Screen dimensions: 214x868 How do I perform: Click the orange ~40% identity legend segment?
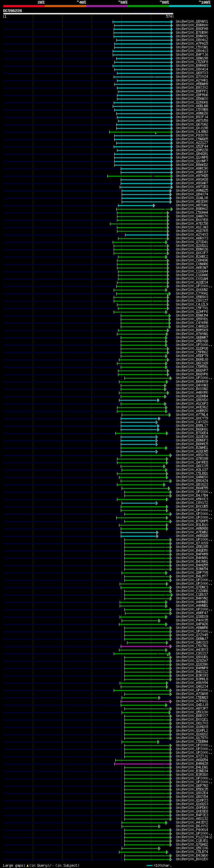click(66, 6)
